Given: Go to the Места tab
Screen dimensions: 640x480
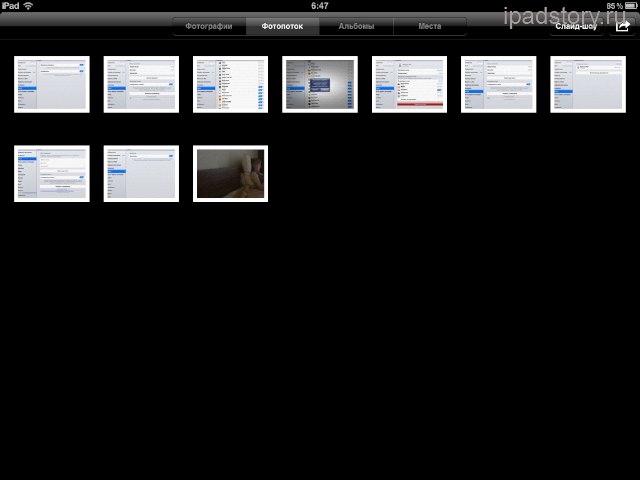Looking at the screenshot, I should point(430,27).
